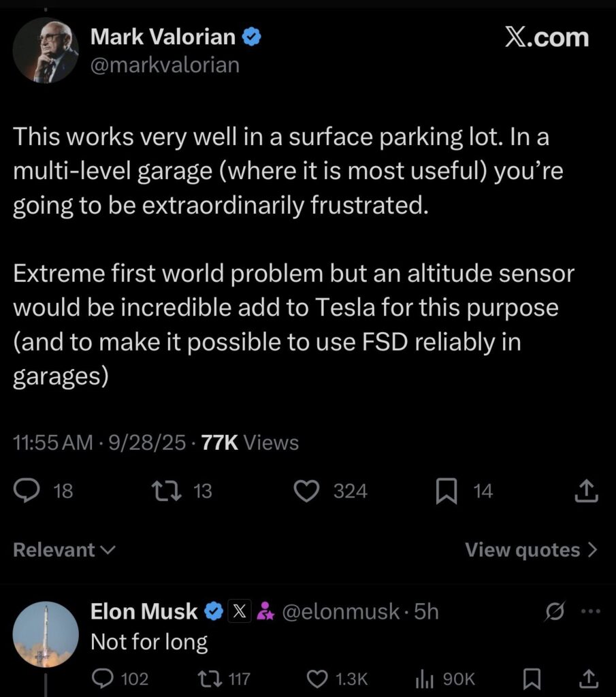Open View quotes page
616x697 pixels.
531,550
